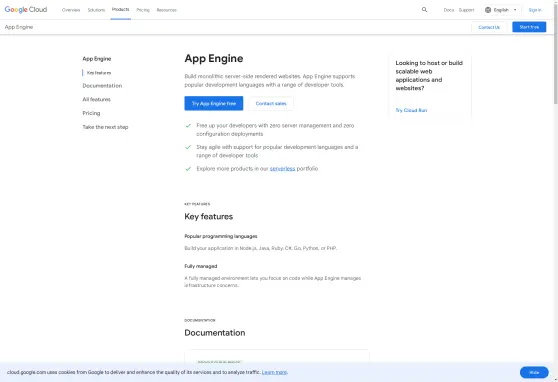Image resolution: width=558 pixels, height=382 pixels.
Task: Click checkmark beside 'Stay agile with support'
Action: click(x=188, y=147)
